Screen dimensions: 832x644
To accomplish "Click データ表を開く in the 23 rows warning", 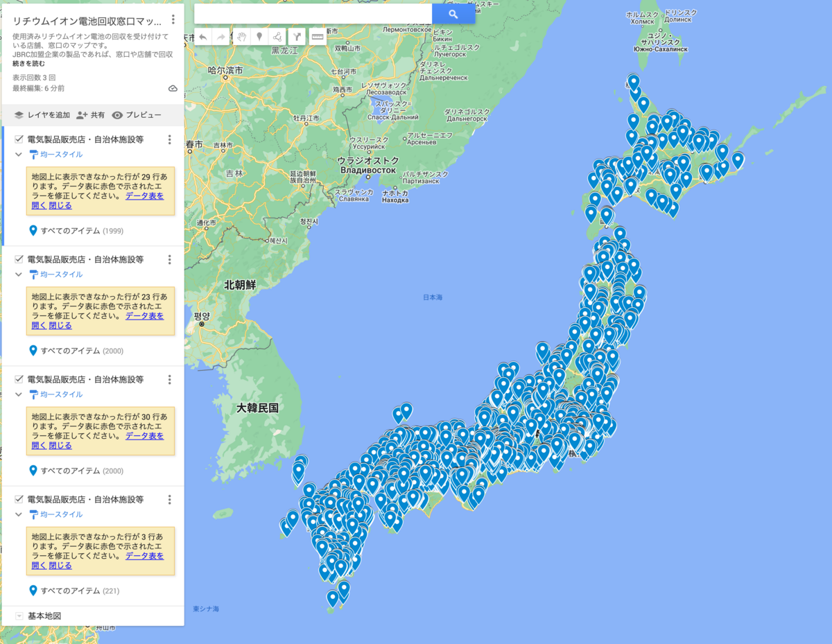I will click(145, 316).
